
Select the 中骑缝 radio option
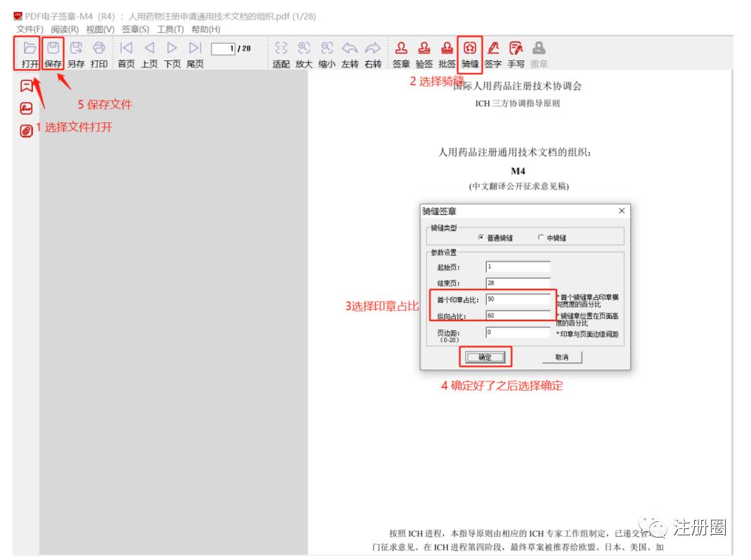(540, 237)
